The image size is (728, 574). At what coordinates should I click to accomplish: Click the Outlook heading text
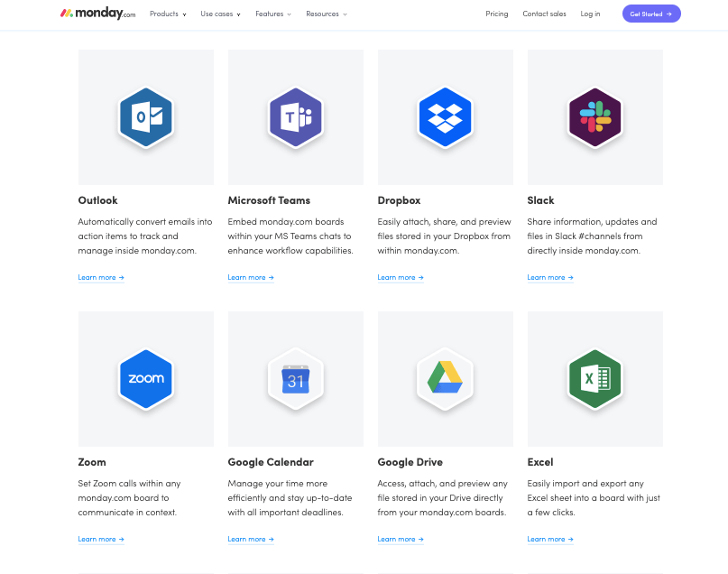97,200
